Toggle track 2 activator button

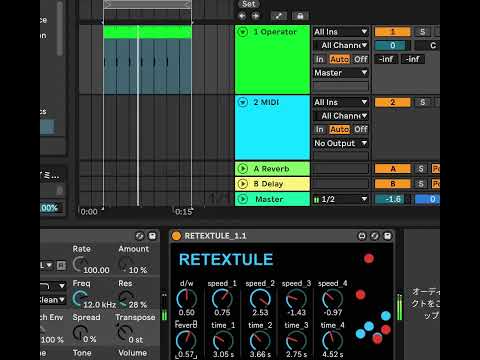coord(393,102)
